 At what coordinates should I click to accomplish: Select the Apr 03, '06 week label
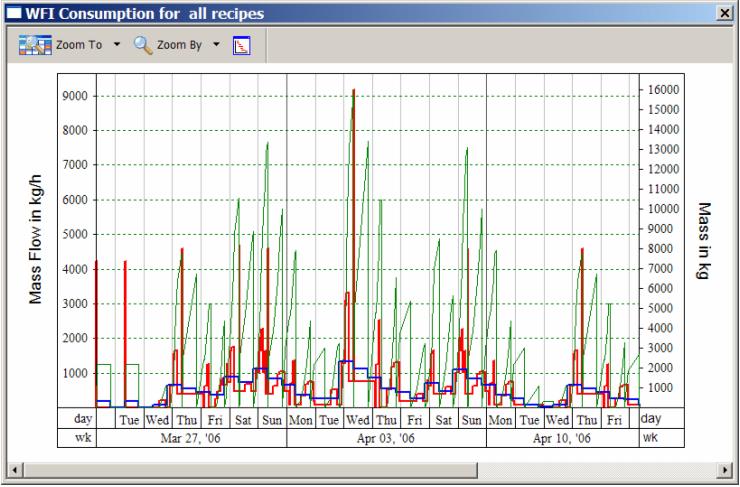tap(387, 438)
